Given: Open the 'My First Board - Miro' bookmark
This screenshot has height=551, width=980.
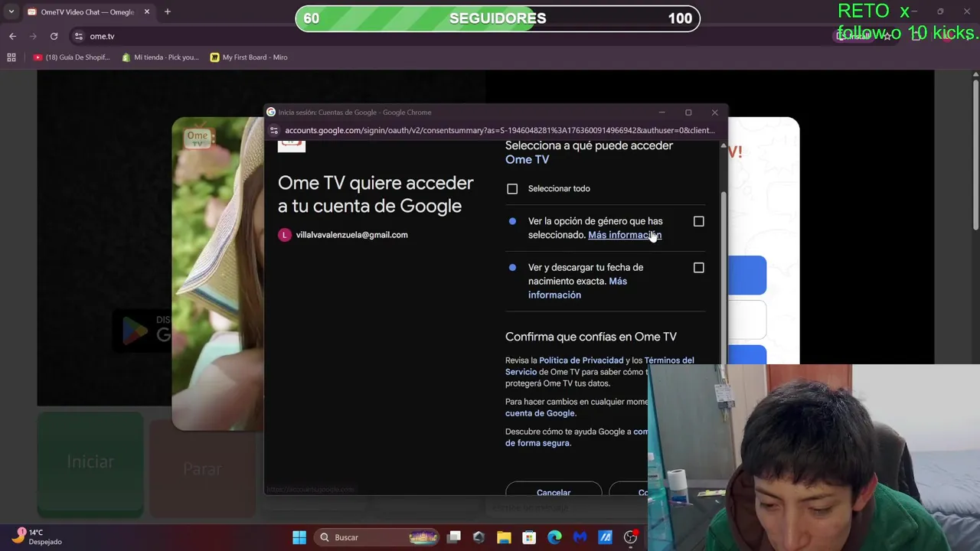Looking at the screenshot, I should click(x=249, y=57).
